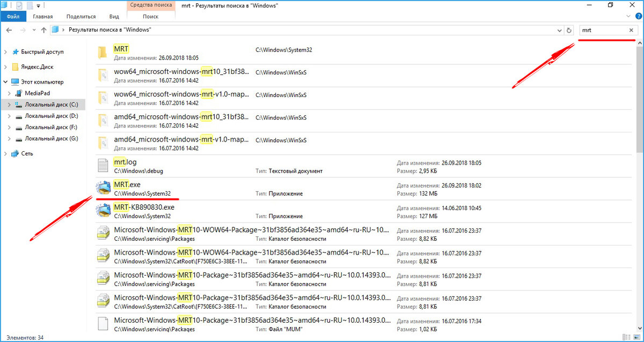Click the address bar path field

coord(306,31)
